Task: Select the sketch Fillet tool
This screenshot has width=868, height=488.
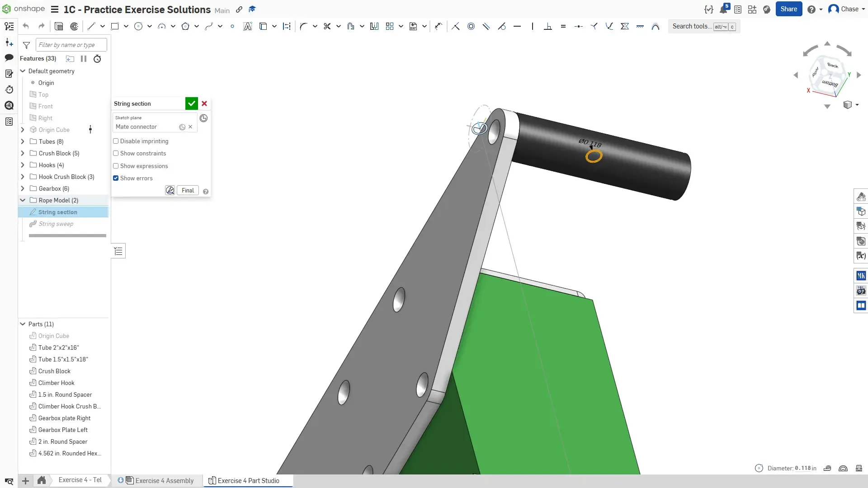Action: coord(303,26)
